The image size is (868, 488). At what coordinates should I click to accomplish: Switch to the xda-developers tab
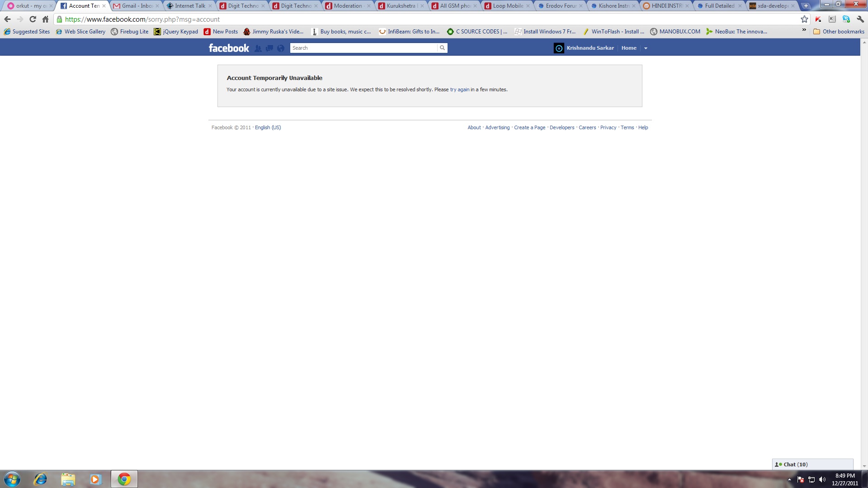coord(771,6)
